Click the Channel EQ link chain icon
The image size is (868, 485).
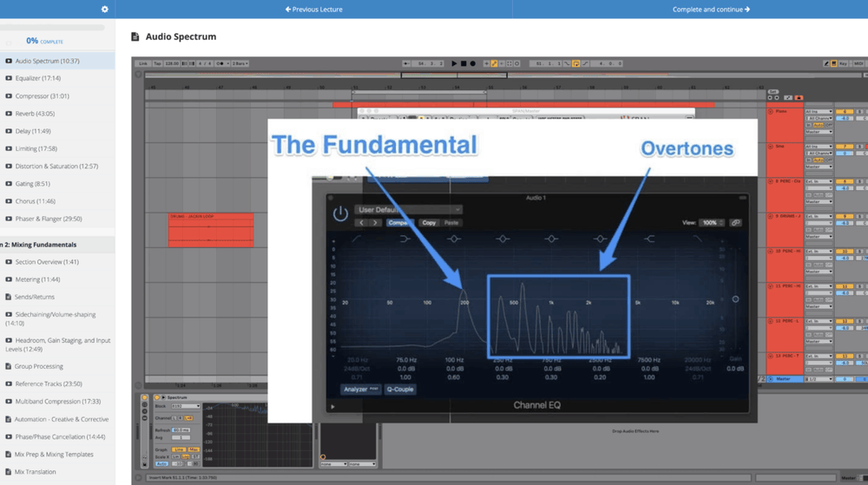735,223
